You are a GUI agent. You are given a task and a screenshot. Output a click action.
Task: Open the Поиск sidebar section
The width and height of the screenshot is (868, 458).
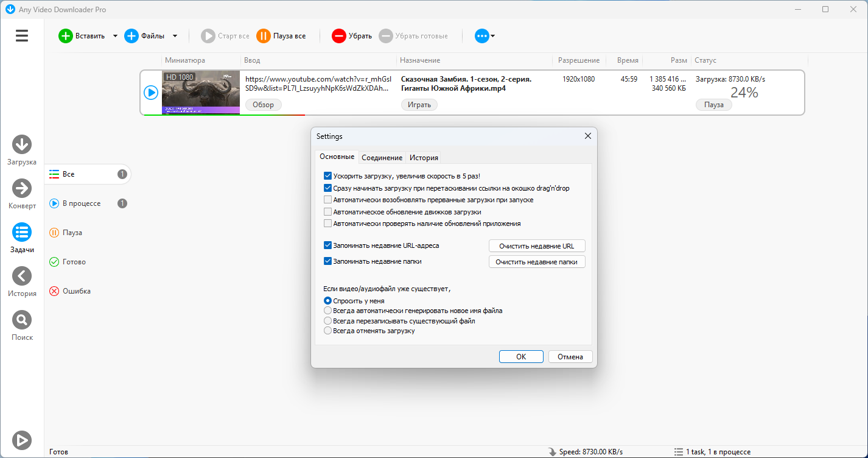(22, 320)
